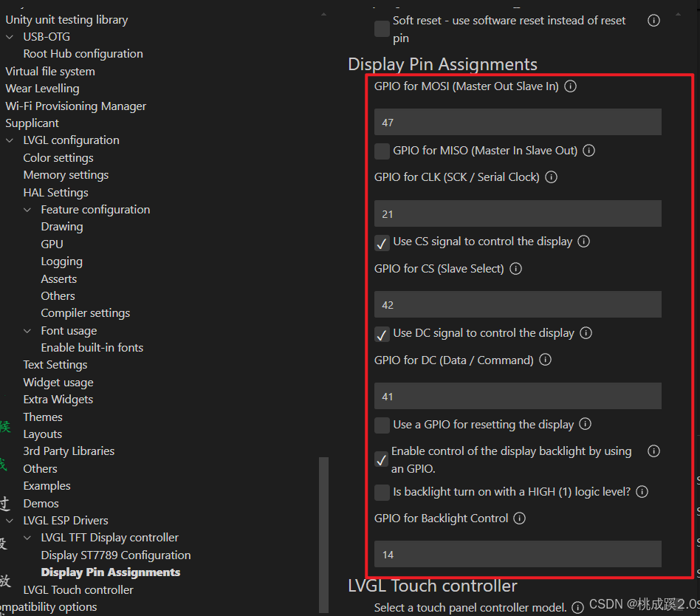This screenshot has width=700, height=616.
Task: Open info for touch panel controller model
Action: (577, 608)
